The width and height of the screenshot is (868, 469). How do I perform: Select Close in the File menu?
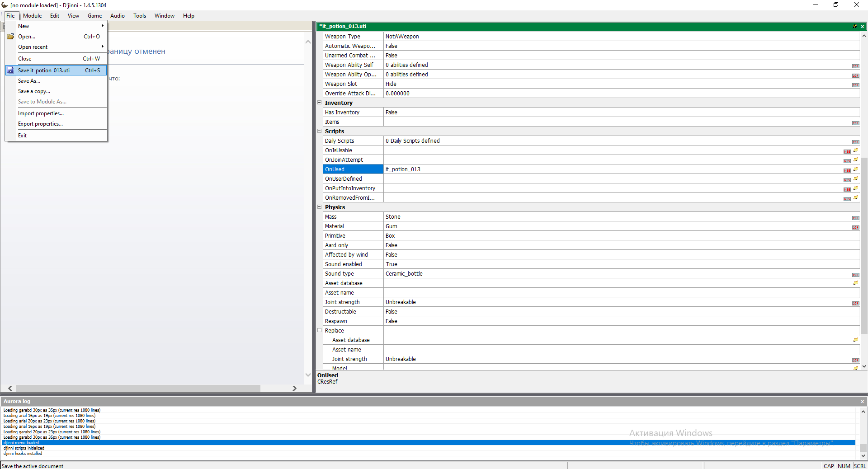coord(56,58)
